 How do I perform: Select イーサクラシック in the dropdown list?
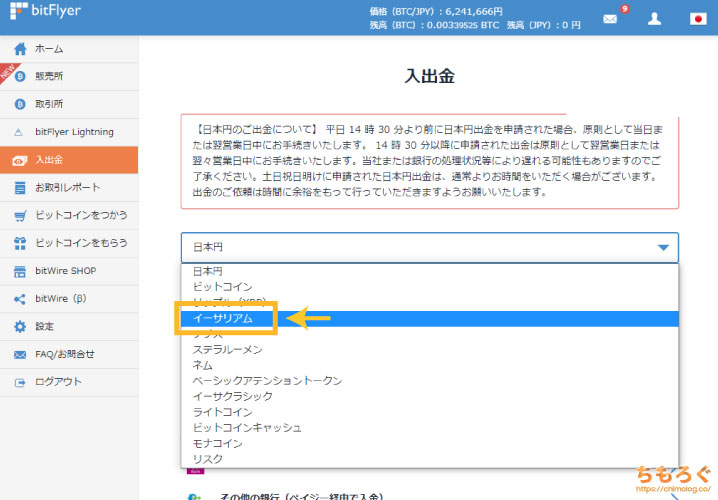(430, 397)
